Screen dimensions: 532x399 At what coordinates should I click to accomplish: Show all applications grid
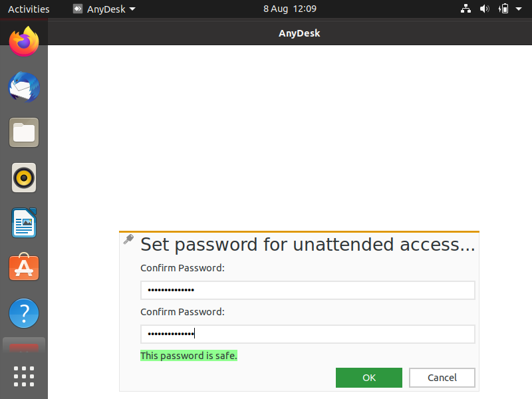24,376
